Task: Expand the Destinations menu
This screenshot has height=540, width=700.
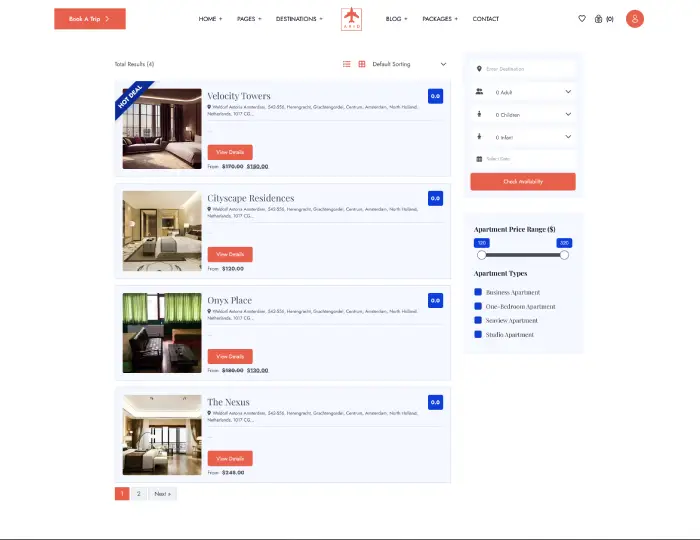Action: [x=299, y=19]
